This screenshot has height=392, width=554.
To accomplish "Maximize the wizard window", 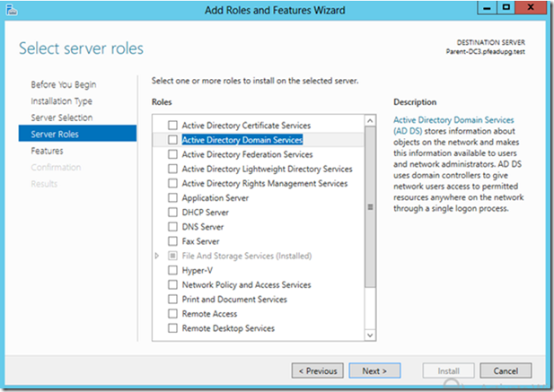I will pyautogui.click(x=506, y=8).
